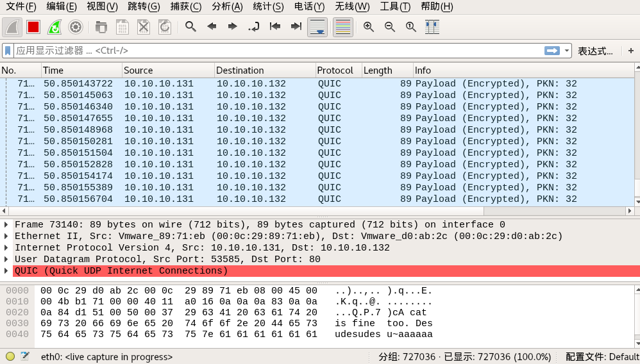Screen dimensions: 640x364
Task: Sort by the Destination column header
Action: click(x=265, y=70)
